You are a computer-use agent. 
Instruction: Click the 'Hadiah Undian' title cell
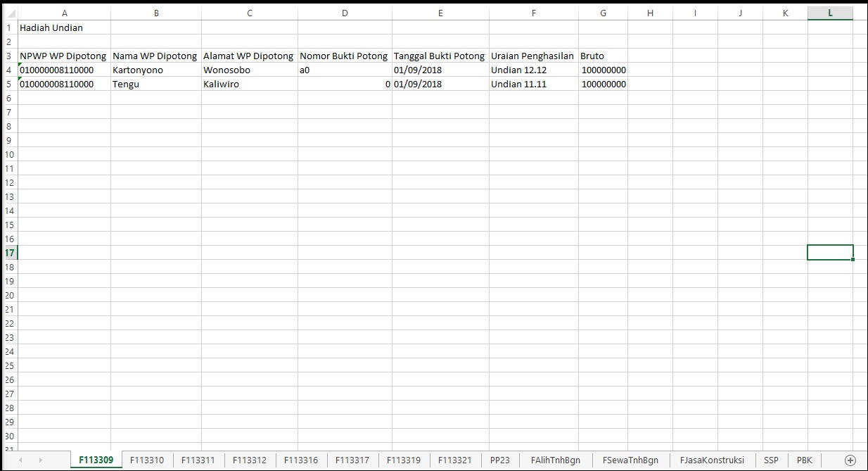64,27
